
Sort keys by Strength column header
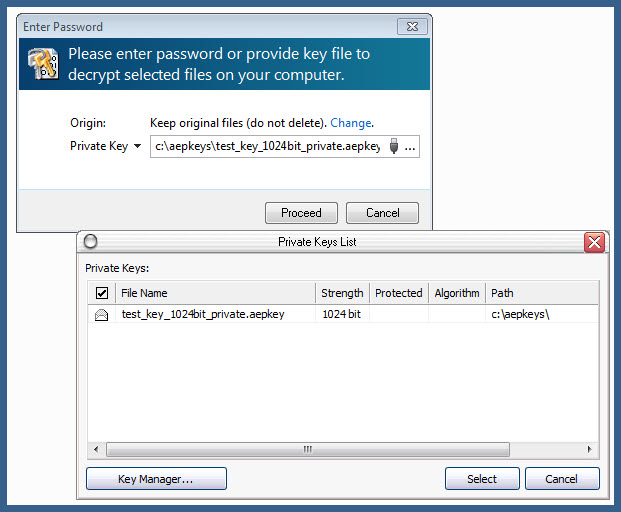(342, 293)
